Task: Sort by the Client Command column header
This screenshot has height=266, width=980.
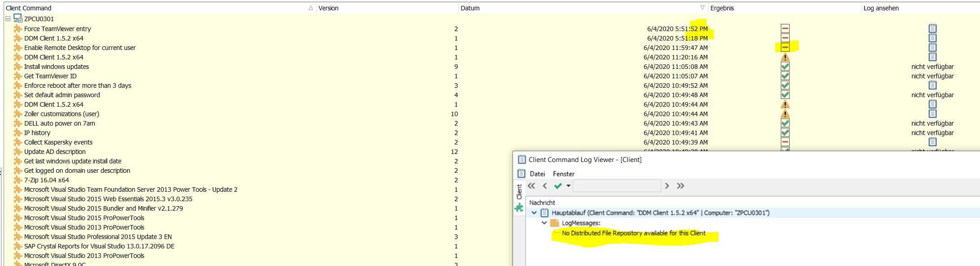Action: coord(28,8)
